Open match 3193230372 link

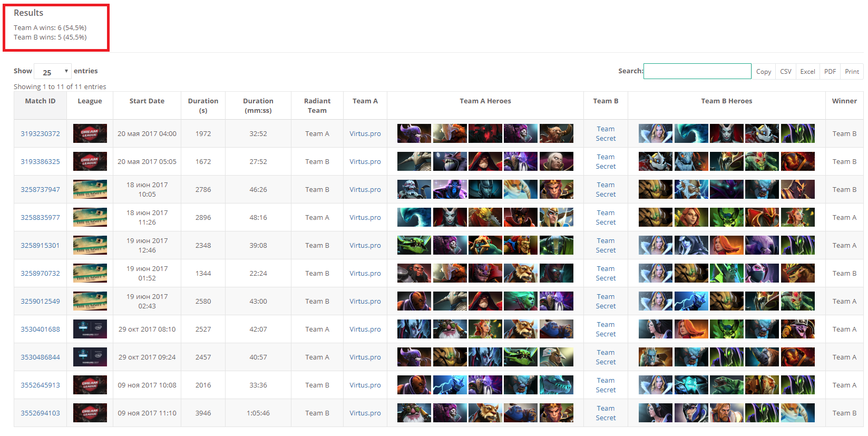point(40,133)
